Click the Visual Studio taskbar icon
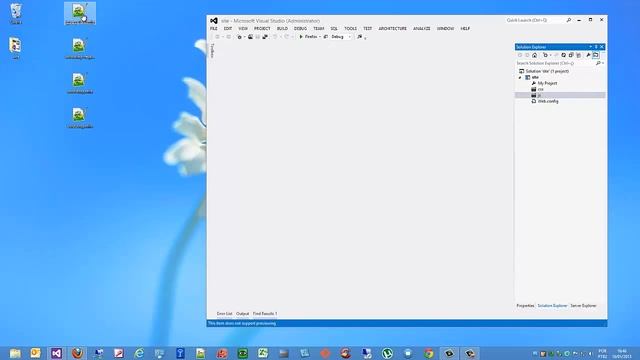Viewport: 640px width, 360px height. (56, 353)
